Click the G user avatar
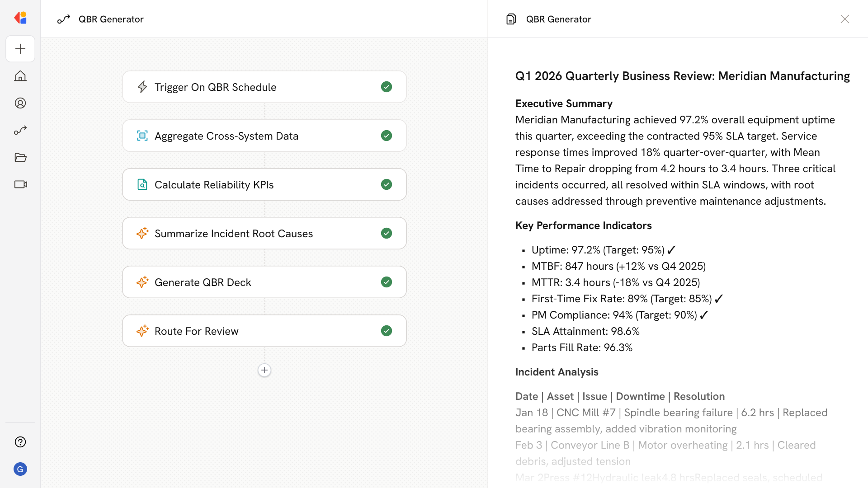 [x=20, y=469]
